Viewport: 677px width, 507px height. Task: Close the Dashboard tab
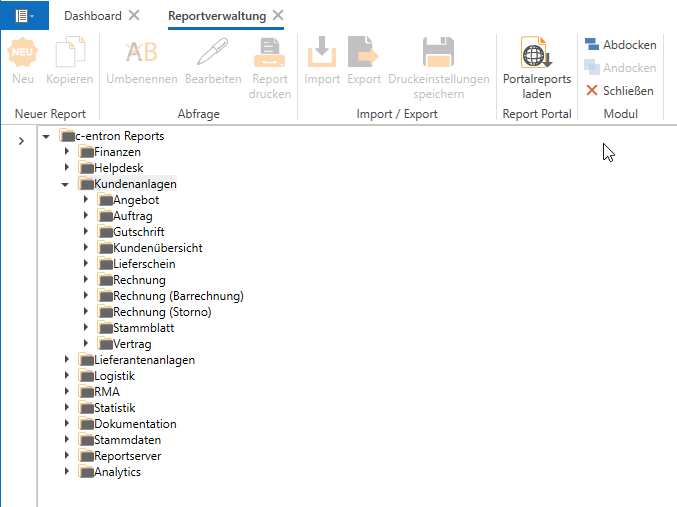(x=134, y=16)
